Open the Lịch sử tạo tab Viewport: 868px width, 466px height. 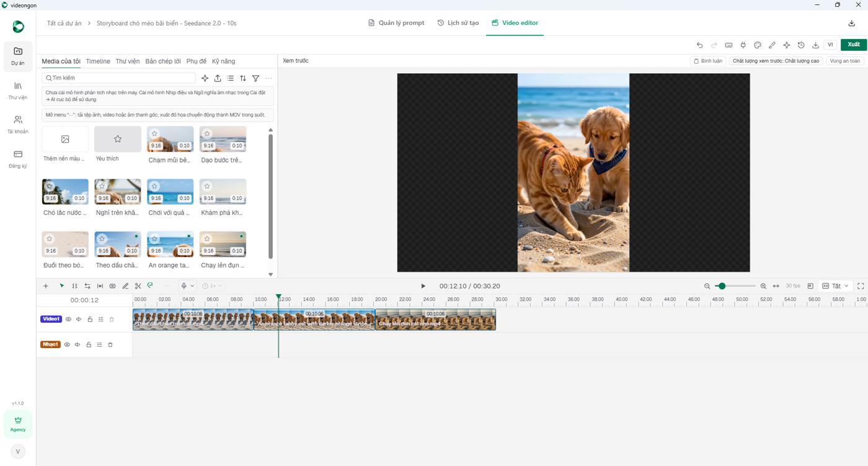click(x=458, y=23)
